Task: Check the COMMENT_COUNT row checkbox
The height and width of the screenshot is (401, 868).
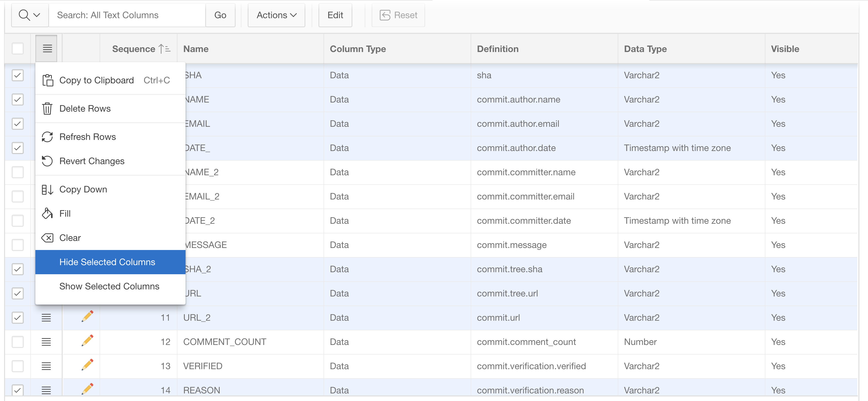Action: tap(17, 342)
